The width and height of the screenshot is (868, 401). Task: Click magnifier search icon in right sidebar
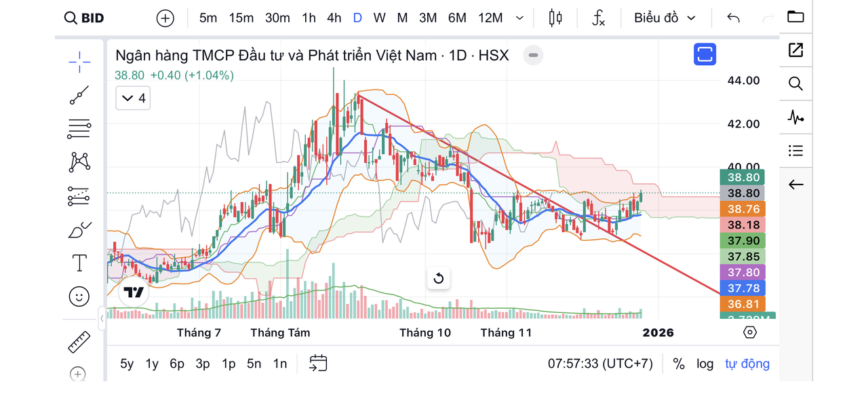(x=795, y=83)
